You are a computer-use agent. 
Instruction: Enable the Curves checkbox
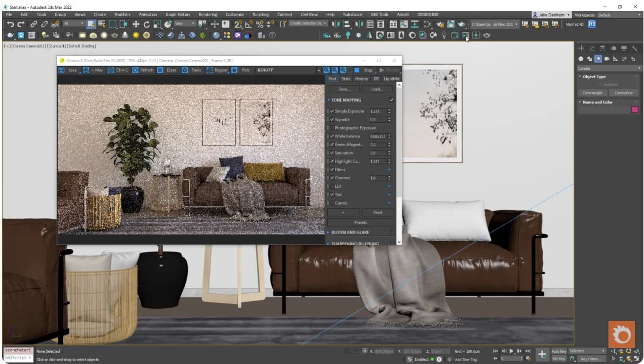pos(332,203)
